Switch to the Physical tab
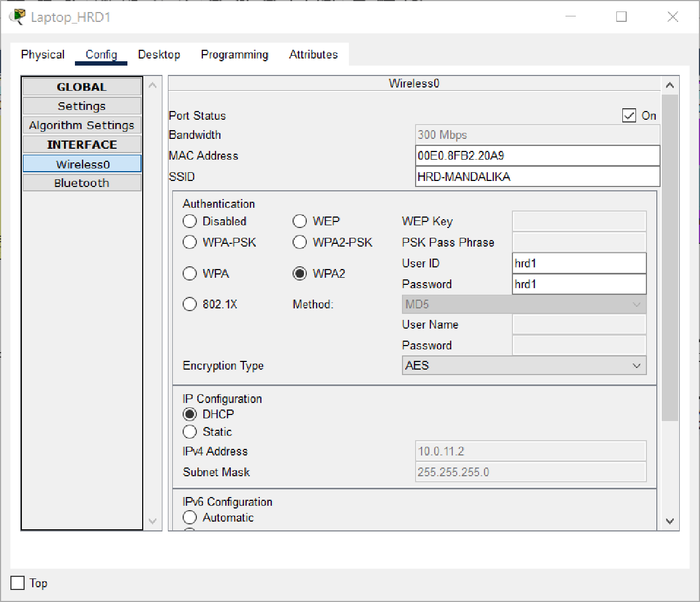The width and height of the screenshot is (700, 602). tap(43, 54)
